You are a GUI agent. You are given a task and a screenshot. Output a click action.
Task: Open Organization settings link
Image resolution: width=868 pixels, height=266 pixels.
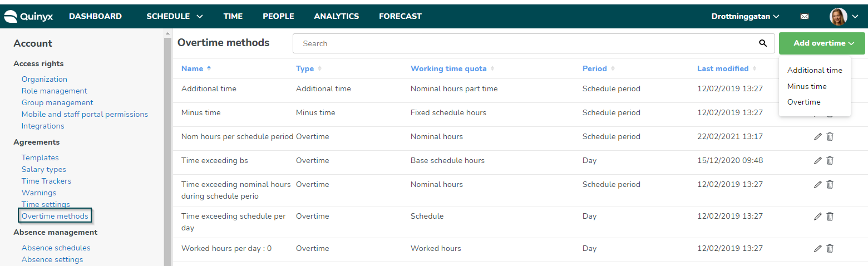45,79
